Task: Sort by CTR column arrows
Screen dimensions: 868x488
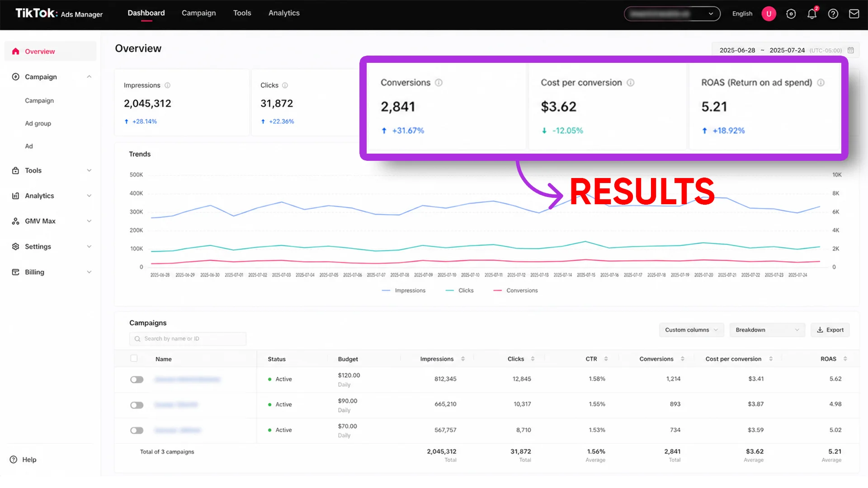Action: click(606, 359)
